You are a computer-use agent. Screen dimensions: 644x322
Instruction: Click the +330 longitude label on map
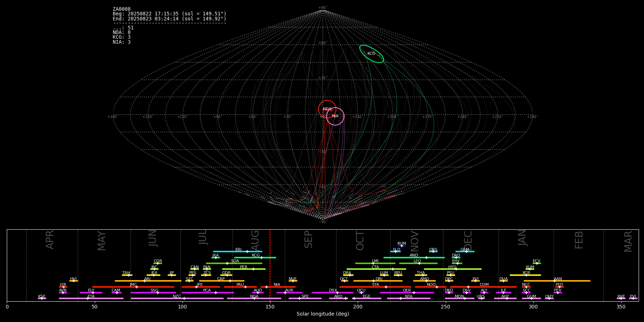click(x=357, y=117)
